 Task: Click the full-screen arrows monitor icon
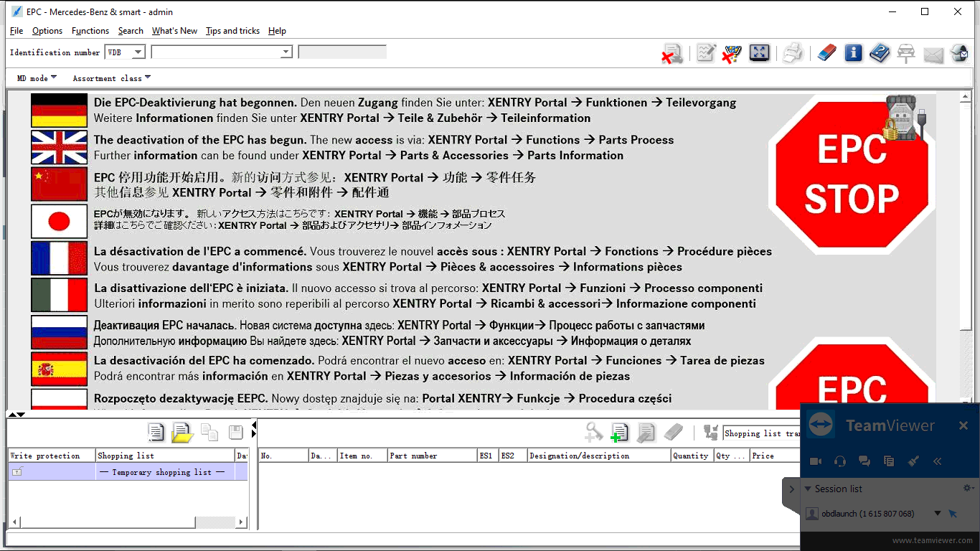tap(759, 53)
